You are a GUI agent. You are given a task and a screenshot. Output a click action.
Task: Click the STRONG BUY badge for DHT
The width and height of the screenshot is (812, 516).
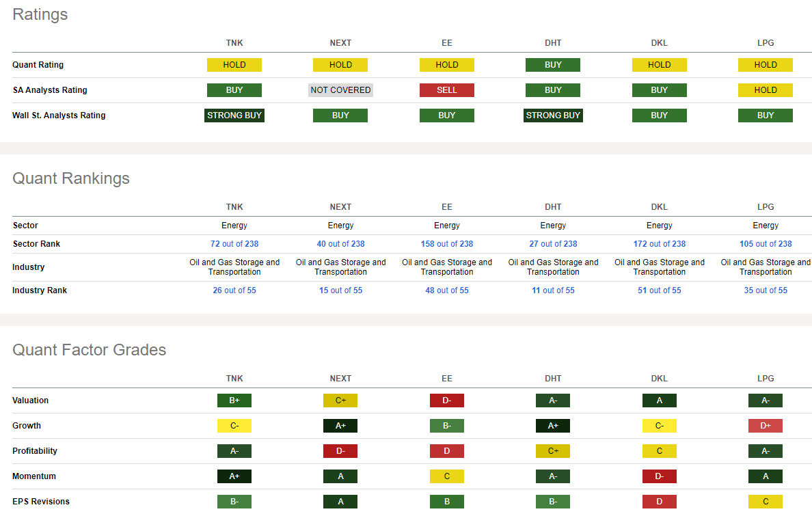553,115
